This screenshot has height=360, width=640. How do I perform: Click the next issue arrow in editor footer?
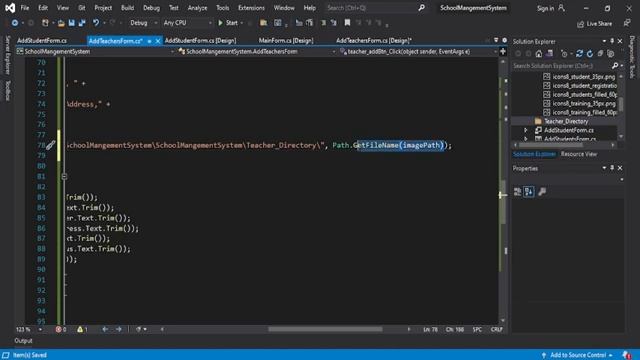[119, 329]
